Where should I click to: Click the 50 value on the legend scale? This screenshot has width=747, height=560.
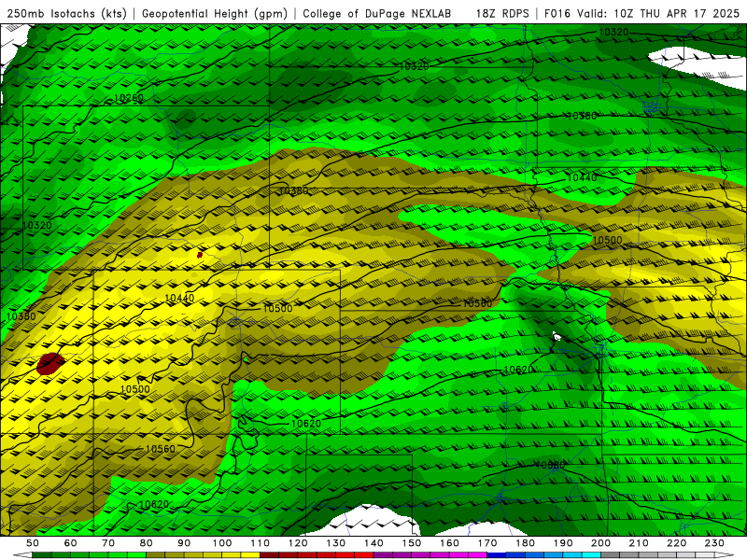(x=33, y=543)
